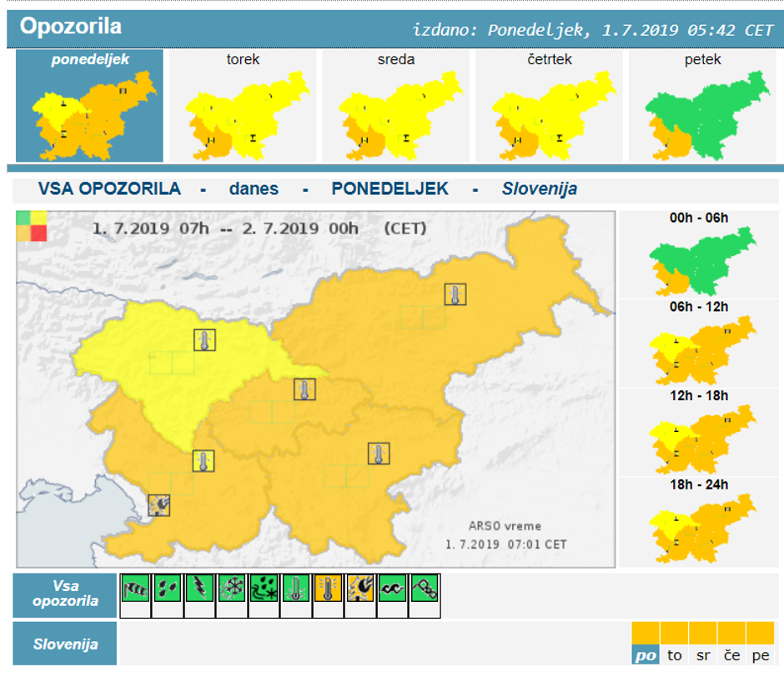Open the torek warning map thumbnail

click(243, 106)
